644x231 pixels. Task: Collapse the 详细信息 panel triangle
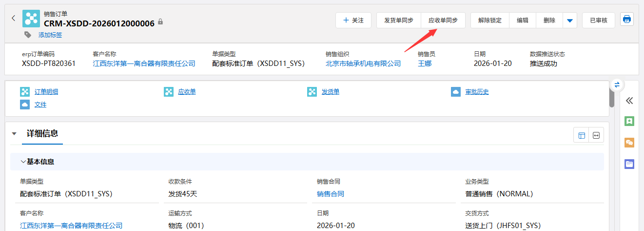[14, 134]
